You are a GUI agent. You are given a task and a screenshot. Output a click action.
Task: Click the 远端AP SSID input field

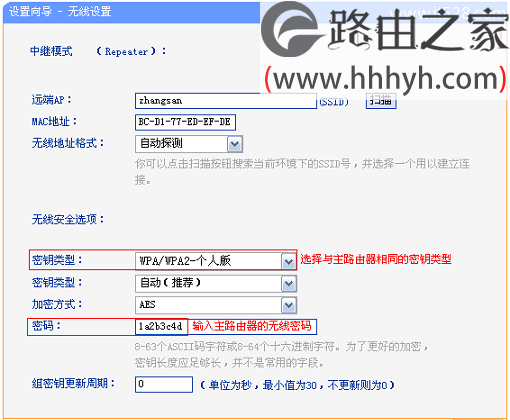point(226,101)
